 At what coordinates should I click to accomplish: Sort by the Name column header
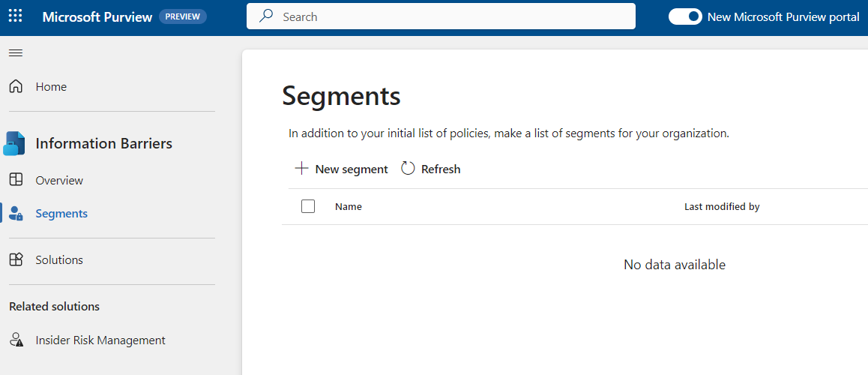click(x=349, y=207)
